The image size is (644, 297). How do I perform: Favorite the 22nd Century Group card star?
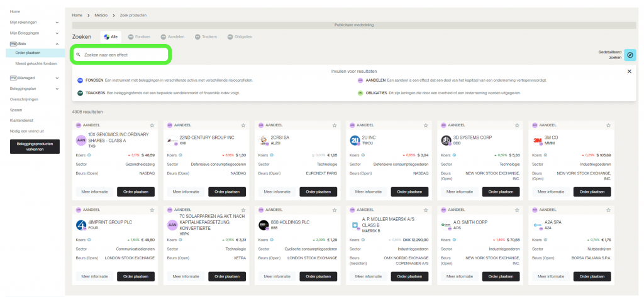point(243,125)
